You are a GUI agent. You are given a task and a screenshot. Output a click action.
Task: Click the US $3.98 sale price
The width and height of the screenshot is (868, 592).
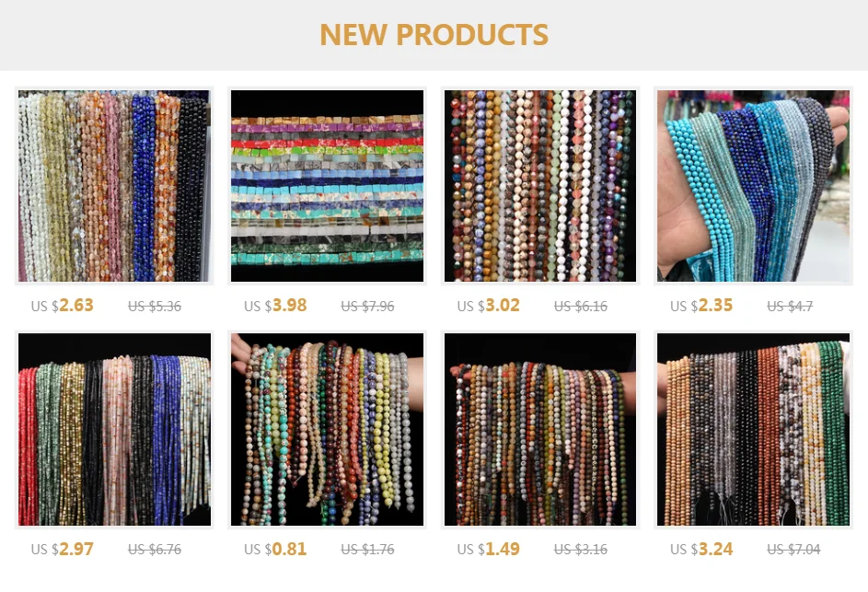point(275,306)
